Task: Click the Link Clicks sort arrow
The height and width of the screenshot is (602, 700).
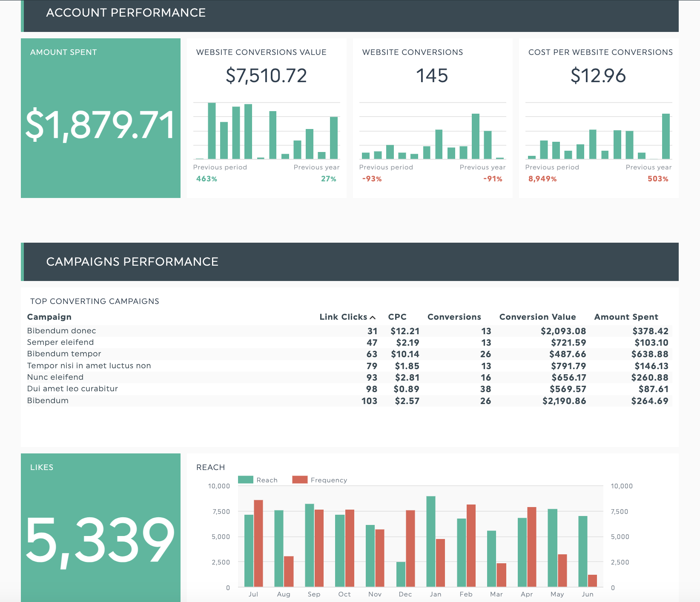Action: (x=373, y=318)
